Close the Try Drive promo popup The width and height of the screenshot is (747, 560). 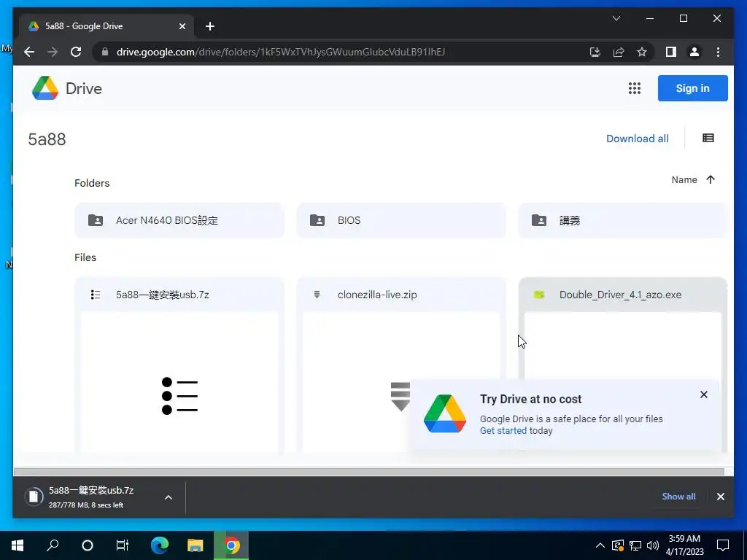[x=704, y=394]
